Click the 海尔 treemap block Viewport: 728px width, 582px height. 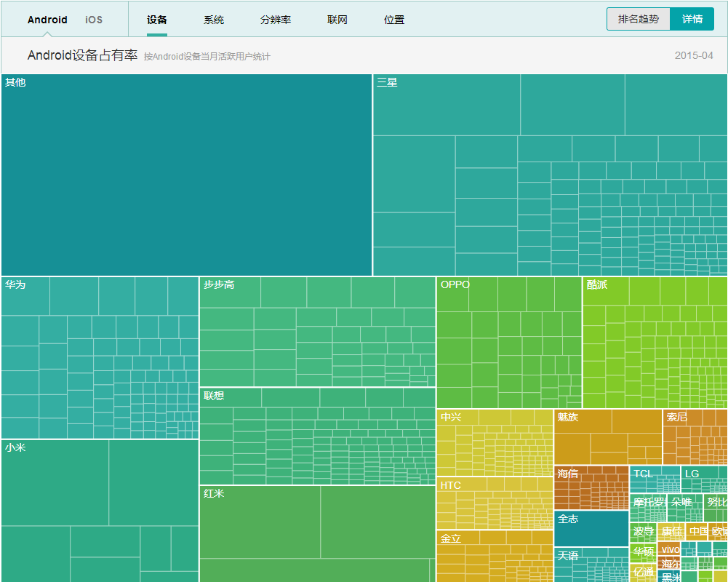pos(669,563)
